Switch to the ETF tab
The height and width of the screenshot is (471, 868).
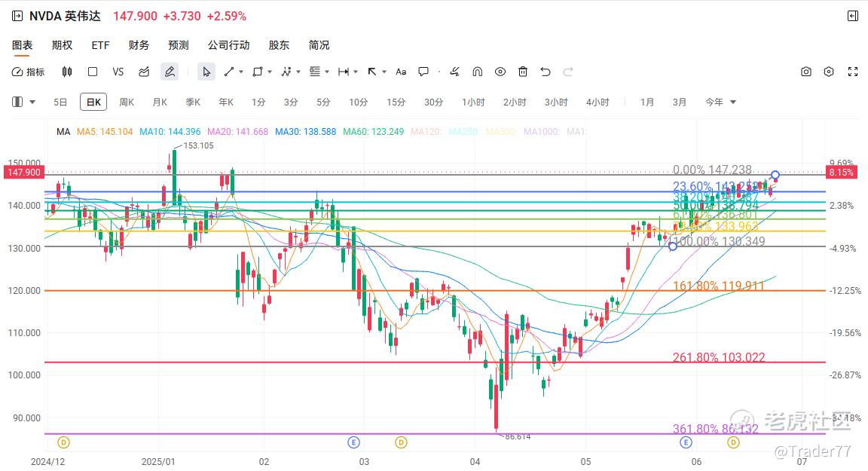[x=101, y=45]
